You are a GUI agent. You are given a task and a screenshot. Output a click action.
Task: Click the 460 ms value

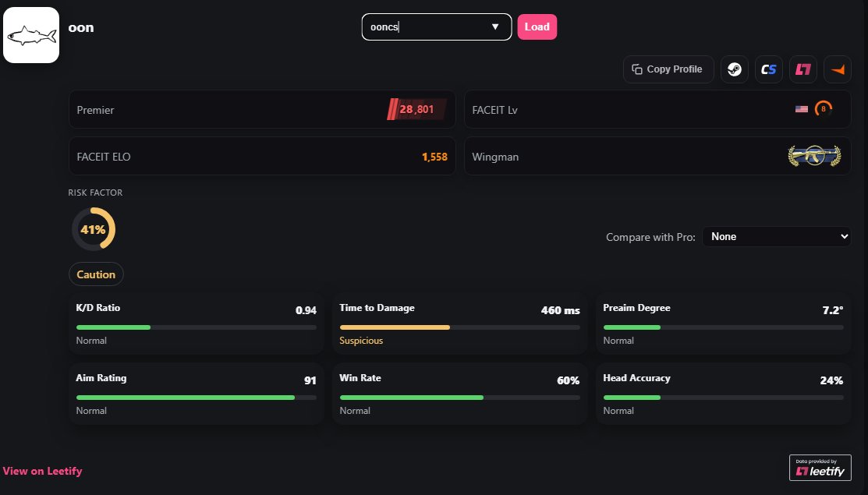click(560, 310)
